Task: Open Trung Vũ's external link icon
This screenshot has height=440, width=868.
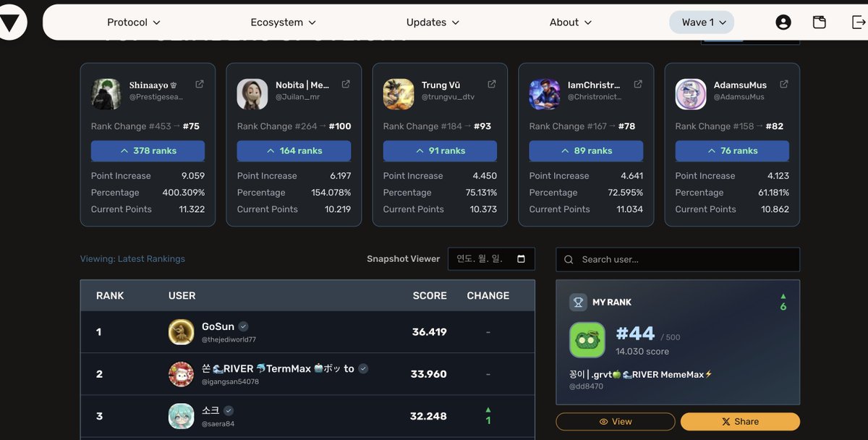Action: [492, 84]
